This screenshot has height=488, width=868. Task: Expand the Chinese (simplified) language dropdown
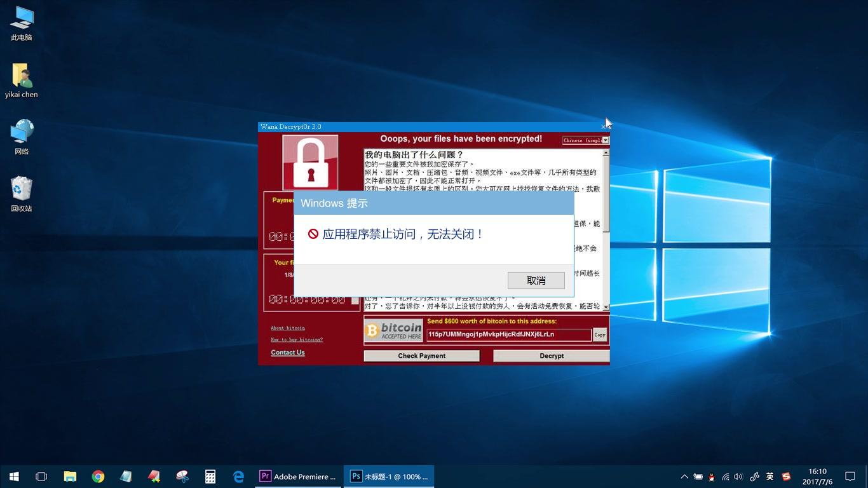coord(606,140)
